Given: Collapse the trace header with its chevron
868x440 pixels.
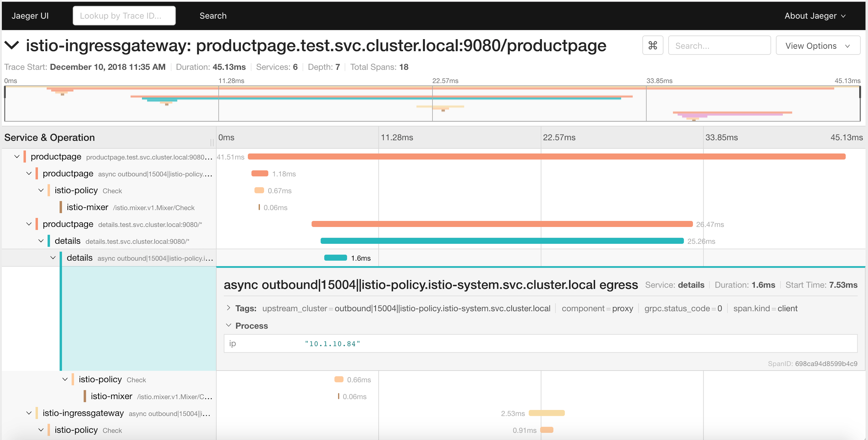Looking at the screenshot, I should 12,45.
